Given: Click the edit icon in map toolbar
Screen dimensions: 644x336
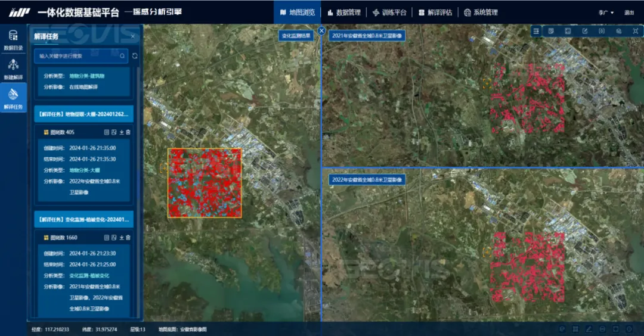Looking at the screenshot, I should [x=585, y=31].
